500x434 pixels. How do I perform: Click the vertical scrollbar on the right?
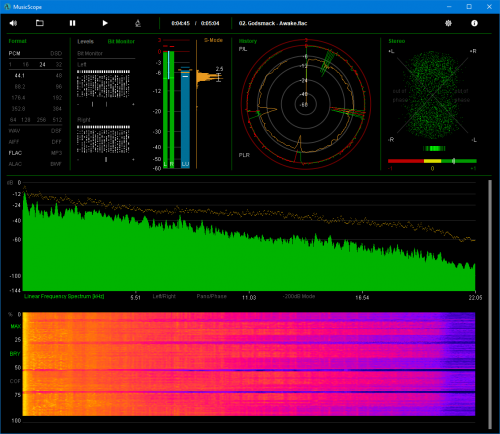(x=490, y=304)
